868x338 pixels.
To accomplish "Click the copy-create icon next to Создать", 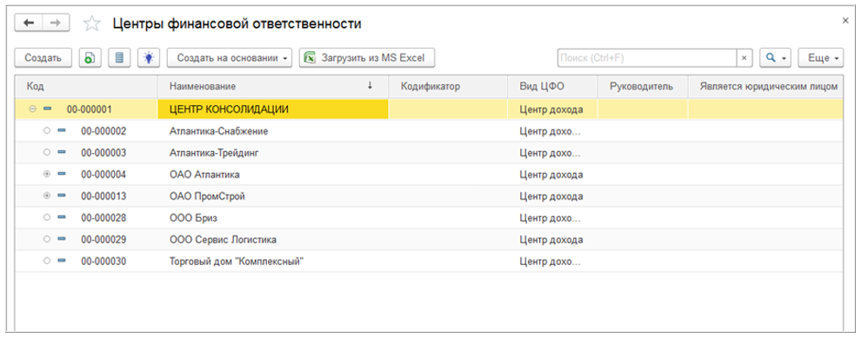I will click(x=90, y=57).
